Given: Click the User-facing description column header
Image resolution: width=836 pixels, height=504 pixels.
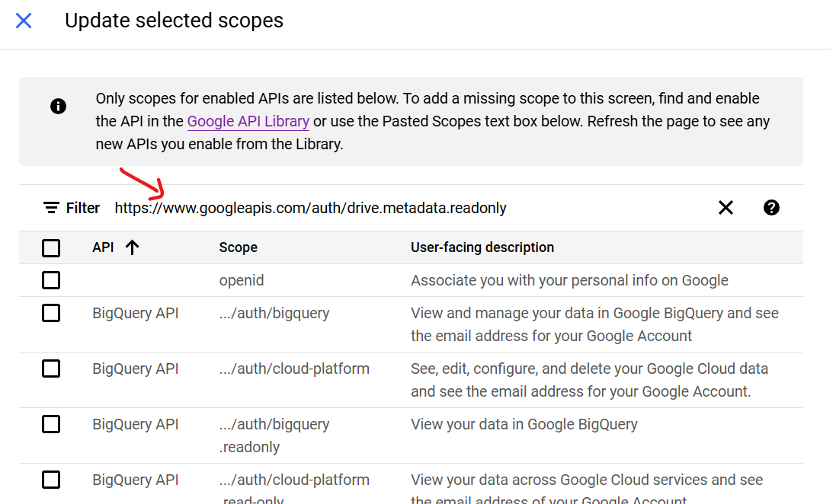Looking at the screenshot, I should [482, 247].
